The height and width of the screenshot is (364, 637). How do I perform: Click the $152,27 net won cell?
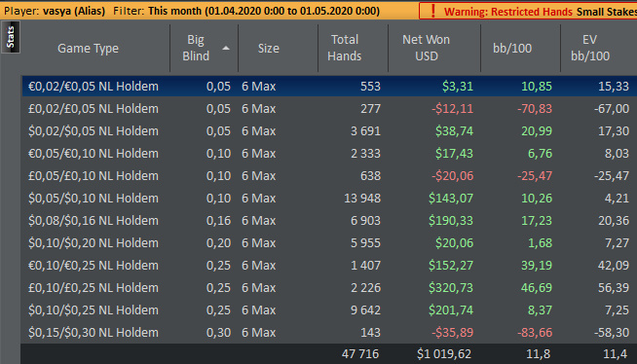point(451,265)
